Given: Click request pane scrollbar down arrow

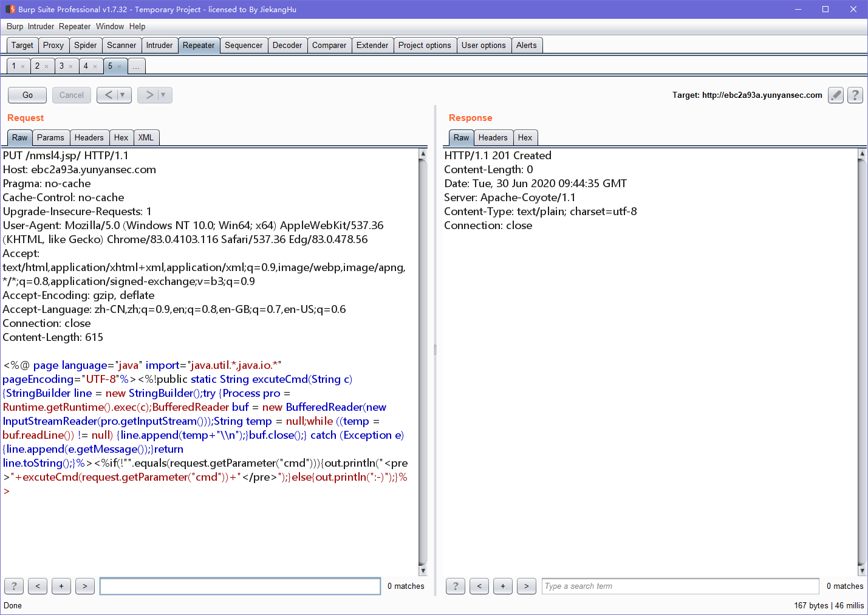Looking at the screenshot, I should [x=423, y=571].
